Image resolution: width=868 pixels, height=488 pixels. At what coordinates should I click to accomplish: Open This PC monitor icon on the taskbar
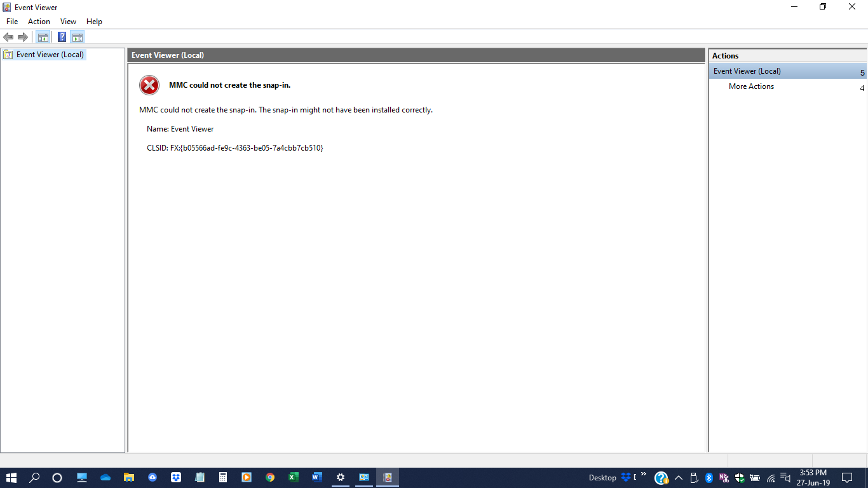[x=82, y=477]
